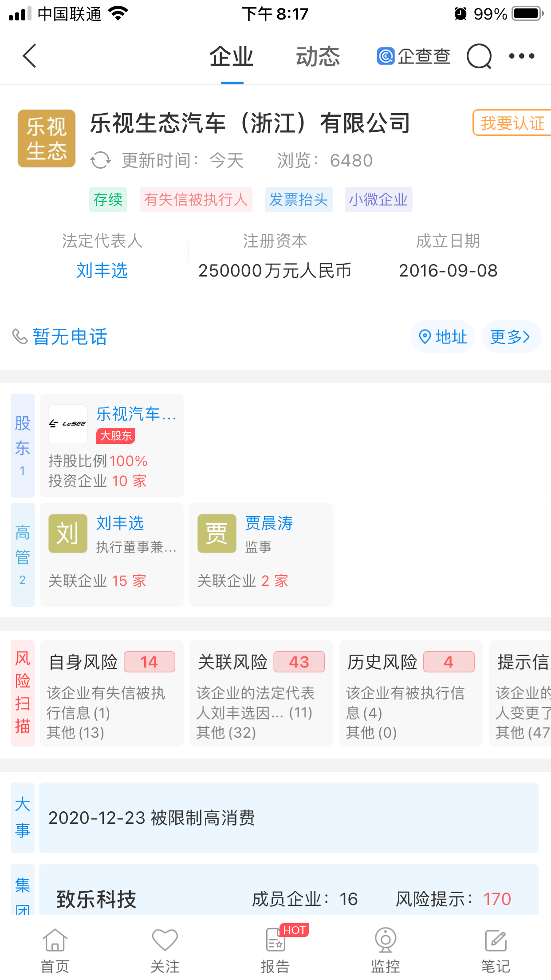Open legal representative 刘丰选 link

click(102, 270)
